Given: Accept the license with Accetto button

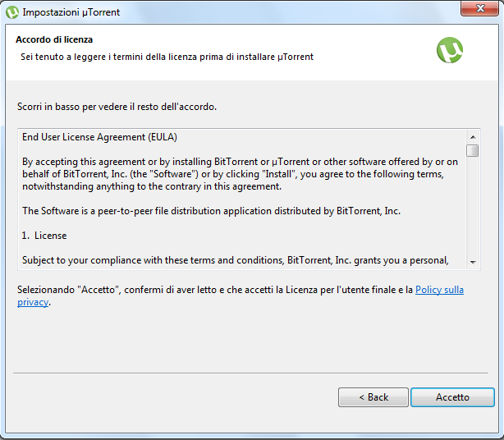Looking at the screenshot, I should pos(452,397).
